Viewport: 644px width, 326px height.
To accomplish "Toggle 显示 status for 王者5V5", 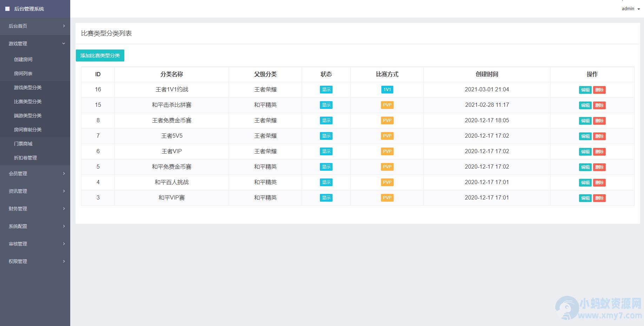I will click(326, 136).
